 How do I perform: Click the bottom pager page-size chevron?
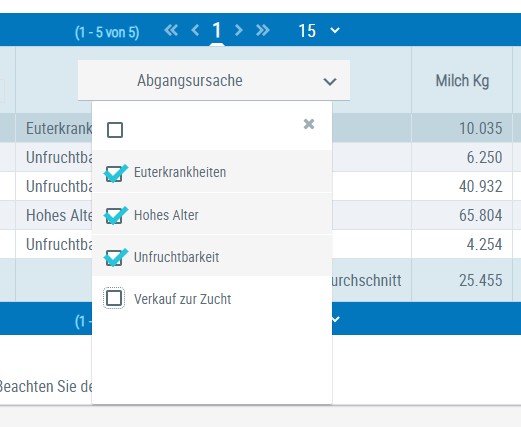(335, 319)
